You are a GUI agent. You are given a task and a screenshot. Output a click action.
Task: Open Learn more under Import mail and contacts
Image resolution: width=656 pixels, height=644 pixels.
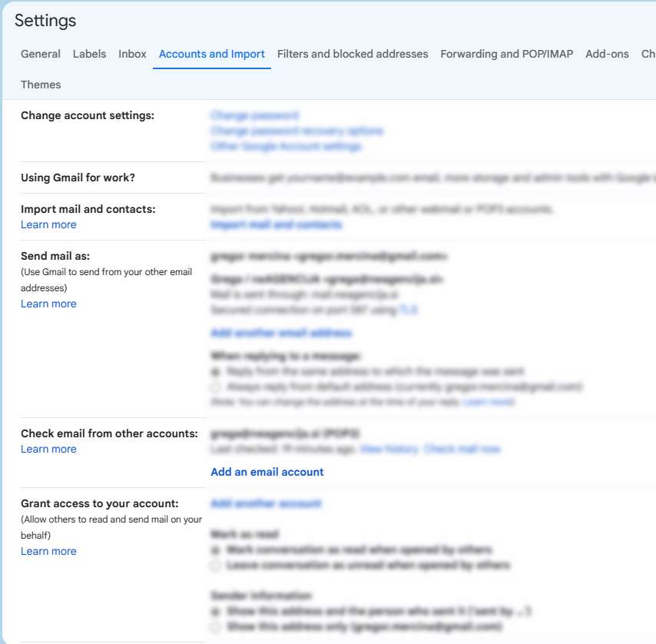48,224
